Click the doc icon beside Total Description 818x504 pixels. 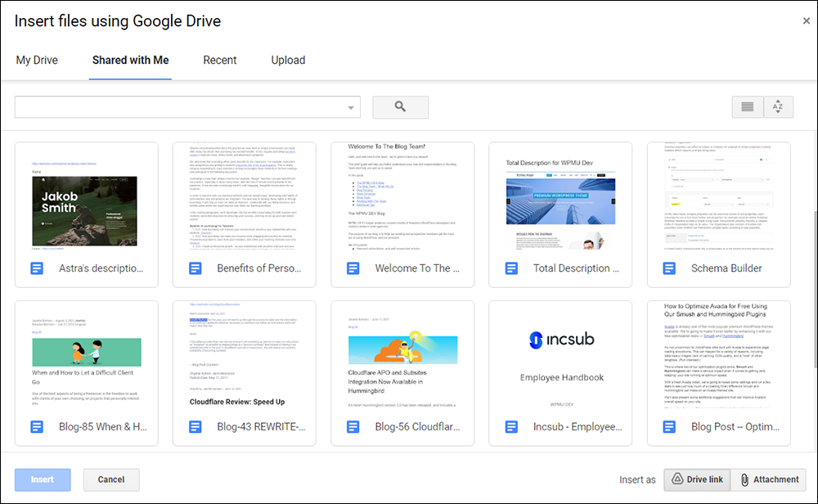(511, 268)
